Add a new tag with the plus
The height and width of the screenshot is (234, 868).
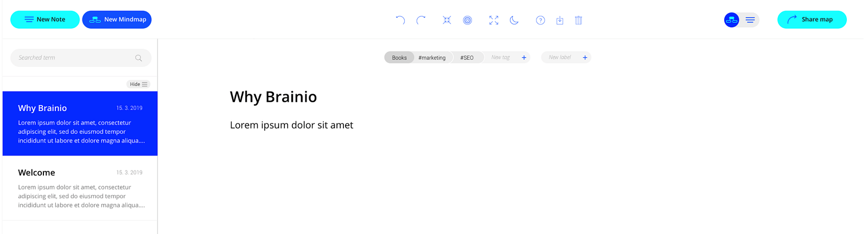[x=524, y=57]
